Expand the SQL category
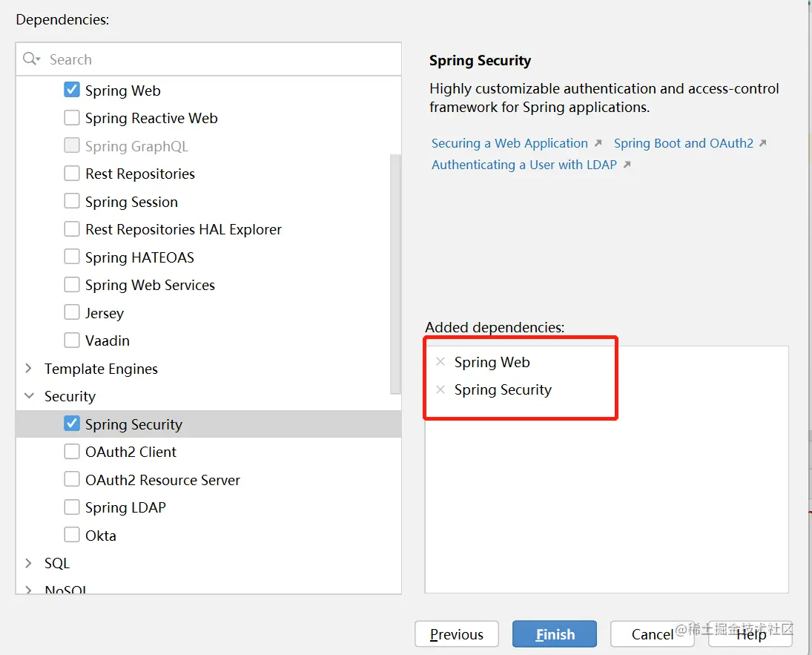812x655 pixels. pyautogui.click(x=29, y=563)
